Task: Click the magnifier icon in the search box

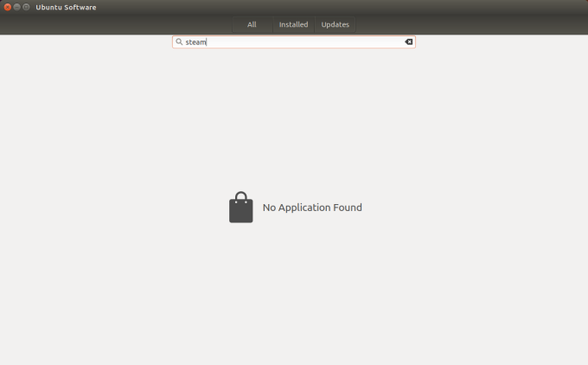Action: click(179, 42)
